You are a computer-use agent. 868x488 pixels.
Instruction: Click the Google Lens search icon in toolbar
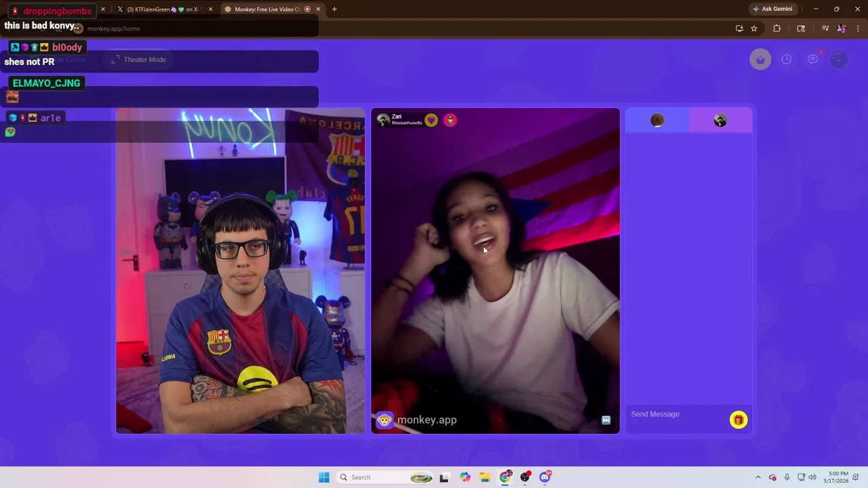[801, 28]
